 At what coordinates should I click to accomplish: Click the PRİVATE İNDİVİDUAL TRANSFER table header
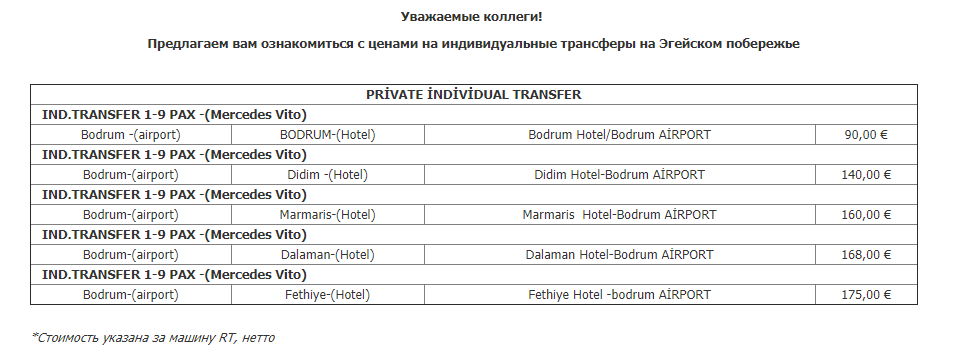[473, 94]
